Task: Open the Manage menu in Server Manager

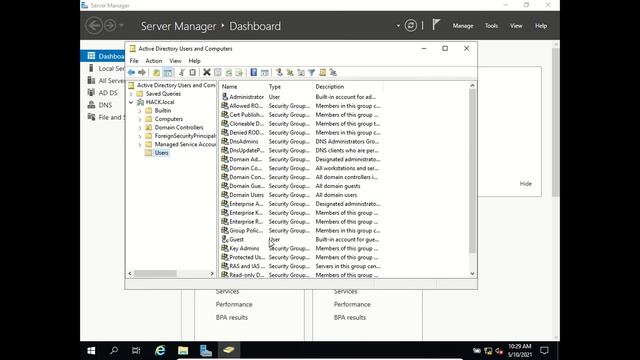Action: pos(463,26)
